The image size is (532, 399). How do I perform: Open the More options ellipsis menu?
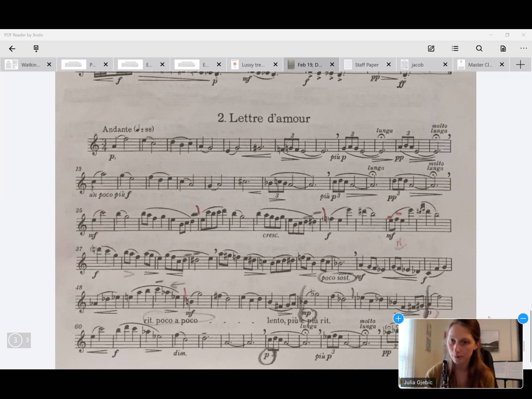pyautogui.click(x=523, y=48)
